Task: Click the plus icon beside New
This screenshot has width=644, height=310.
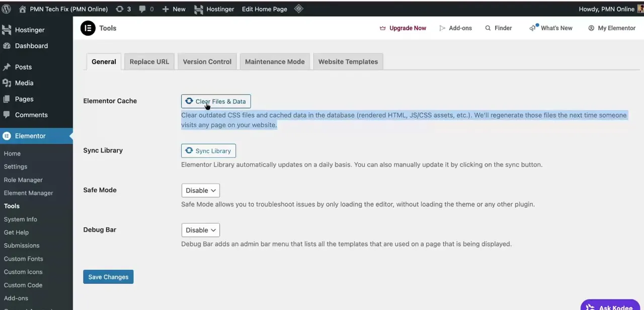Action: pyautogui.click(x=166, y=9)
